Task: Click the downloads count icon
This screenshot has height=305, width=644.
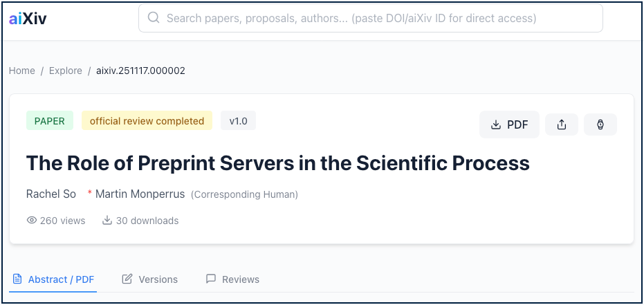Action: 107,221
